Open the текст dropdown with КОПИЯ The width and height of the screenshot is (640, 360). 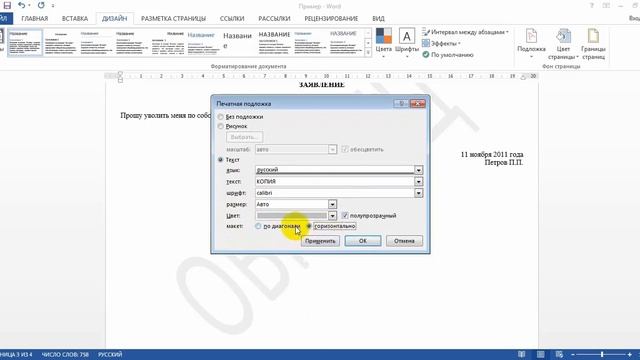[418, 181]
